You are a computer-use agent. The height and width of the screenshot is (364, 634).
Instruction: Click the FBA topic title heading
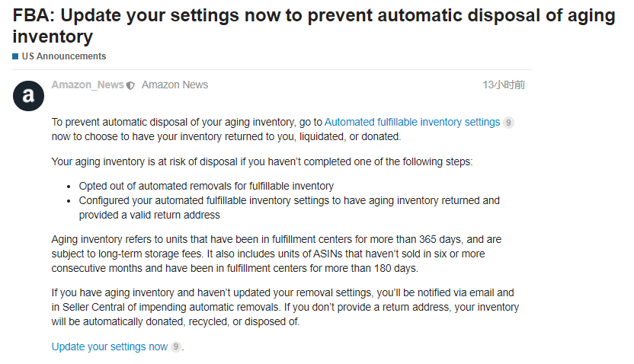tap(313, 26)
